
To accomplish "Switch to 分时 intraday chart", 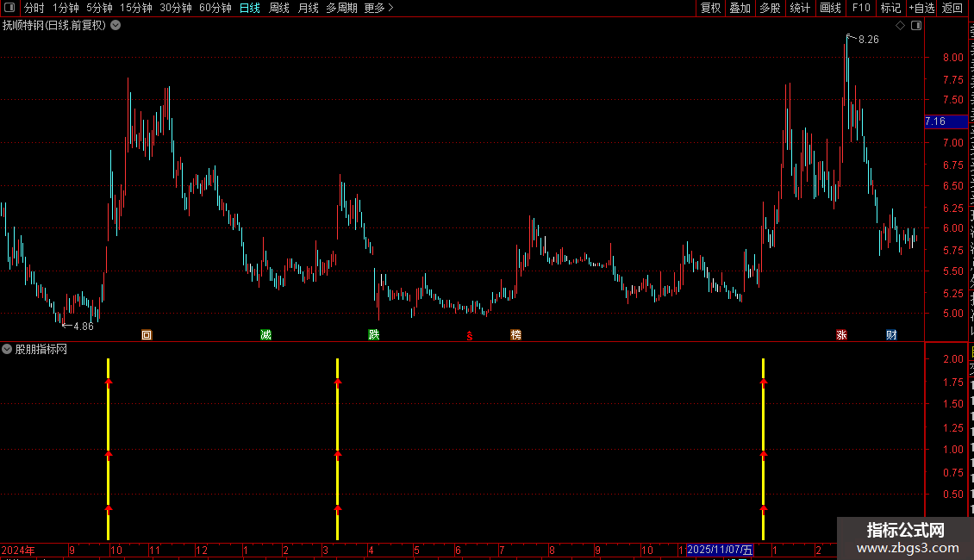I will click(34, 8).
